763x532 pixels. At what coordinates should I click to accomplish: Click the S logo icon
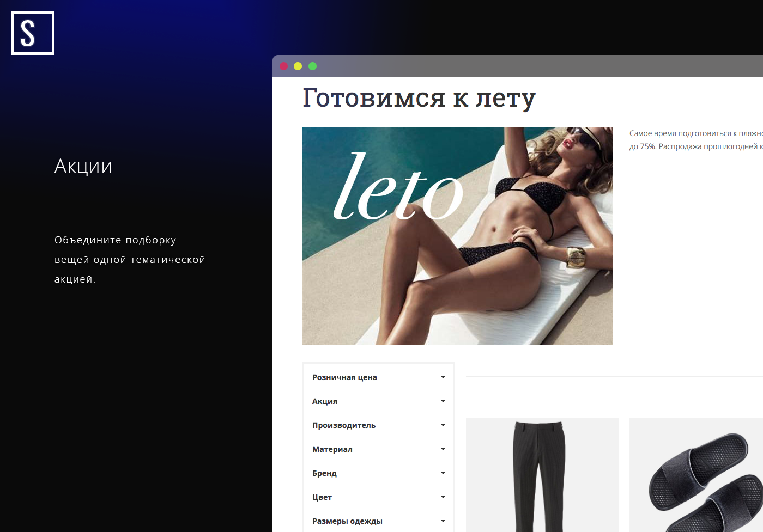pyautogui.click(x=33, y=33)
